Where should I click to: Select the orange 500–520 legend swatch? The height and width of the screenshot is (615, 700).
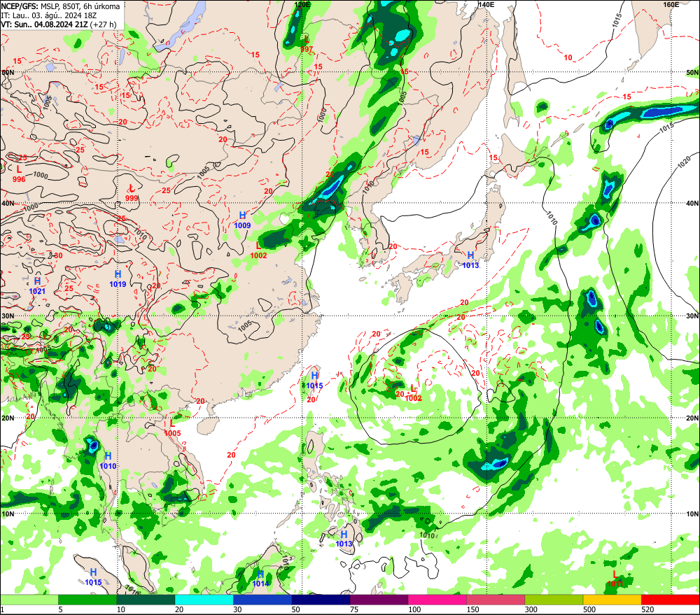[612, 600]
